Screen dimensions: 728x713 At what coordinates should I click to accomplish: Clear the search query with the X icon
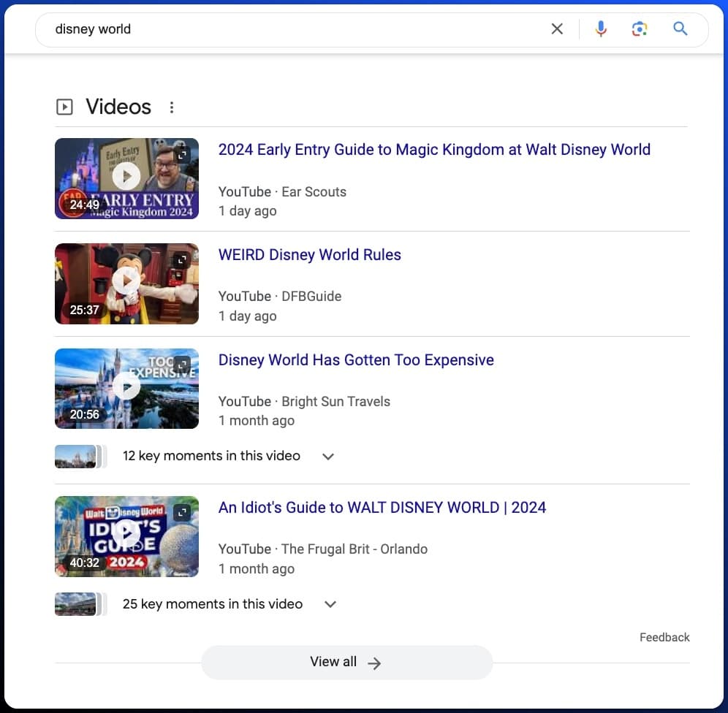coord(557,28)
